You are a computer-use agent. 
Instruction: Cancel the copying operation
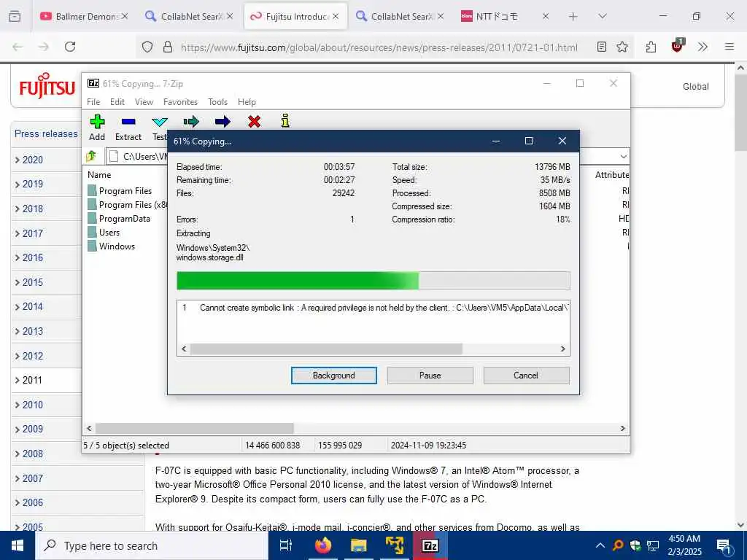(x=526, y=376)
